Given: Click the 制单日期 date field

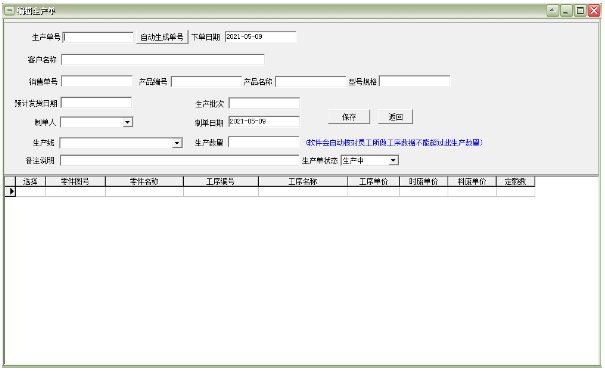Looking at the screenshot, I should click(x=264, y=121).
